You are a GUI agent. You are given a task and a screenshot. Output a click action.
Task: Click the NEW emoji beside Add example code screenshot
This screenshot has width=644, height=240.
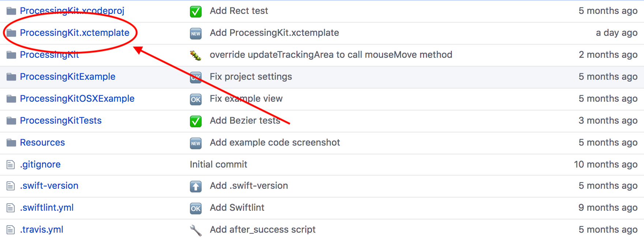pos(196,143)
